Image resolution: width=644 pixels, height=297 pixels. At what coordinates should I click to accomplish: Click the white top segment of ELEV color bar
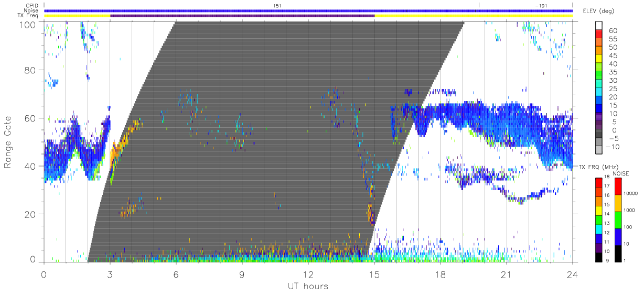[x=599, y=26]
